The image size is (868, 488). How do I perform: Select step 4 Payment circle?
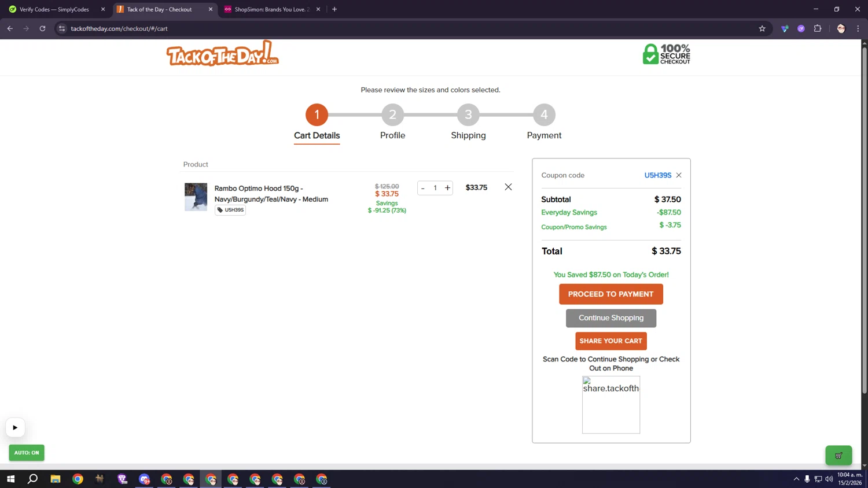coord(544,114)
